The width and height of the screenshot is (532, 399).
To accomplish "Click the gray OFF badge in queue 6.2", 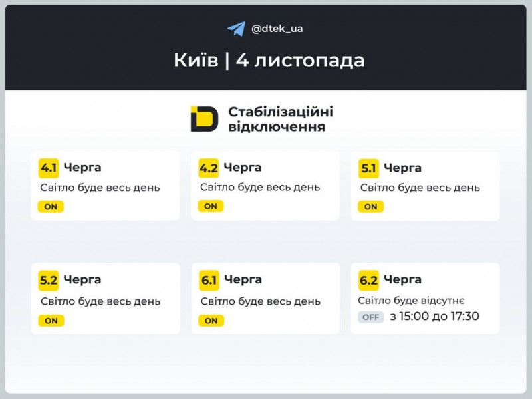I will pyautogui.click(x=371, y=317).
